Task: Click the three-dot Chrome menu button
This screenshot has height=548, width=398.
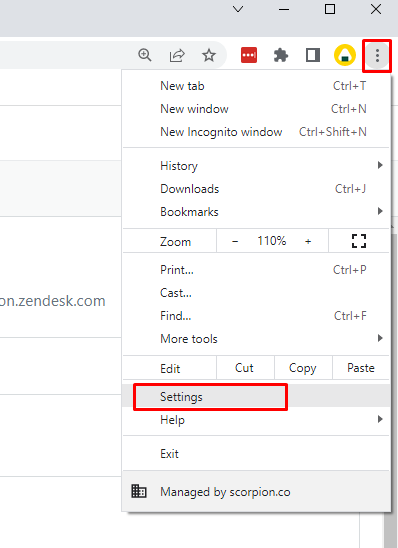Action: 377,55
